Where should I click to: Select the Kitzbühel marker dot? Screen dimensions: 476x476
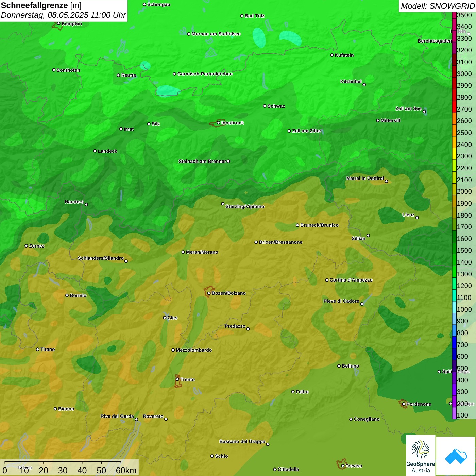[x=364, y=84]
